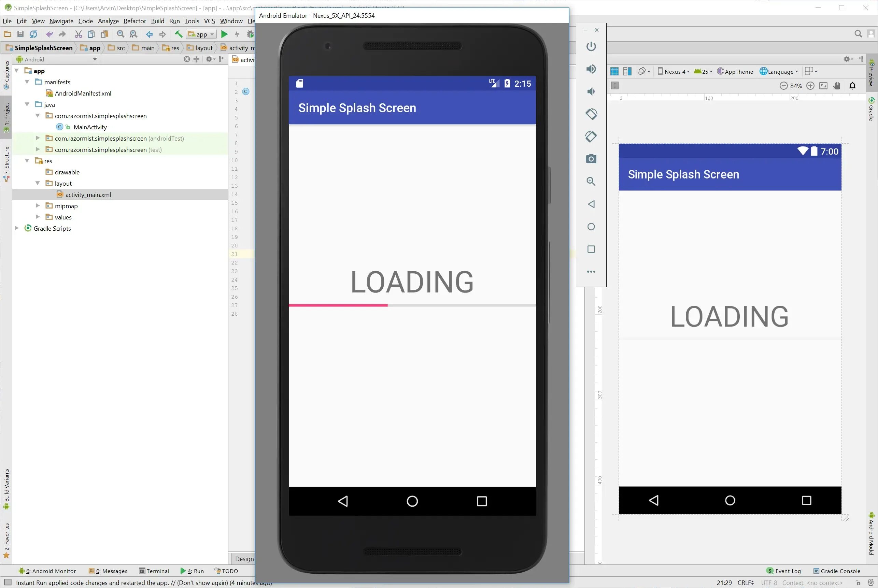
Task: Click the emulator zoom magnifier icon
Action: click(x=591, y=182)
